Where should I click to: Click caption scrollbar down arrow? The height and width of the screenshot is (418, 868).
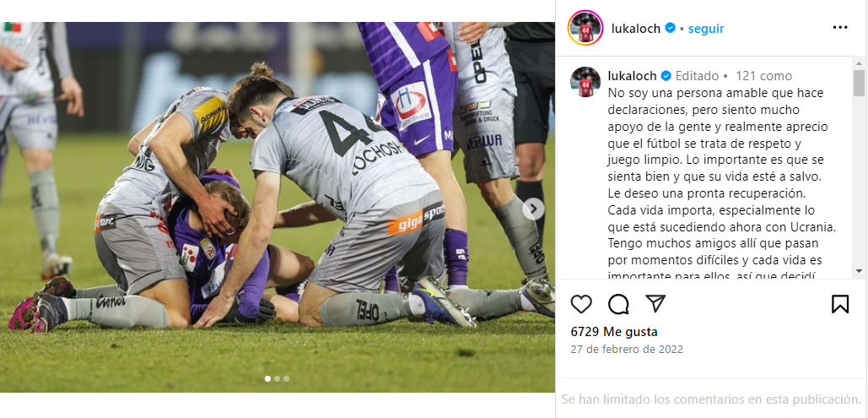pyautogui.click(x=859, y=270)
